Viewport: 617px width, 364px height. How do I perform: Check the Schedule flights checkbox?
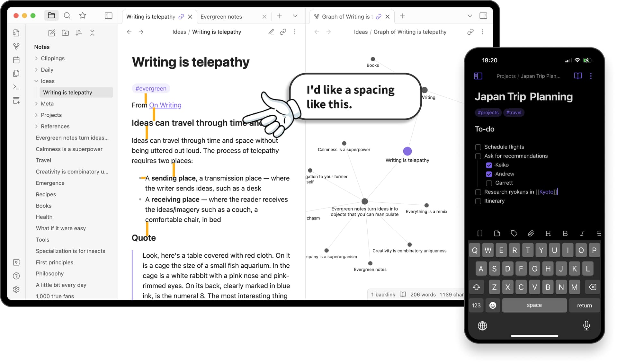coord(478,147)
